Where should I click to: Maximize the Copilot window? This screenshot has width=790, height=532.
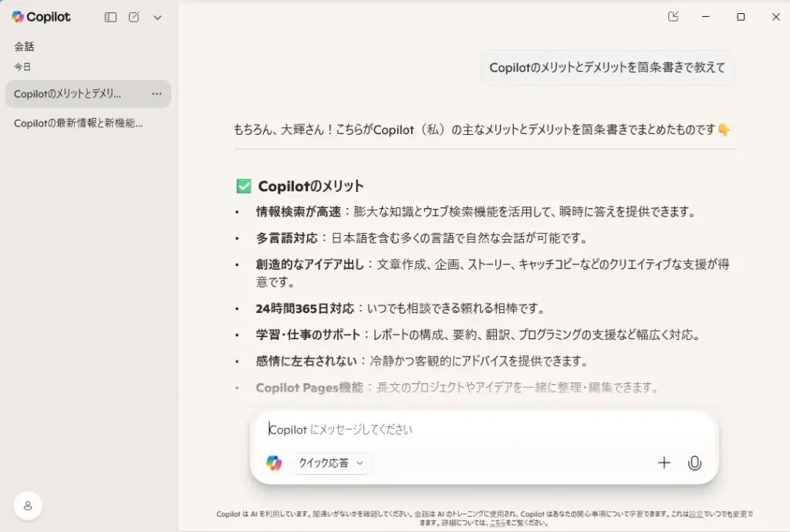click(741, 17)
